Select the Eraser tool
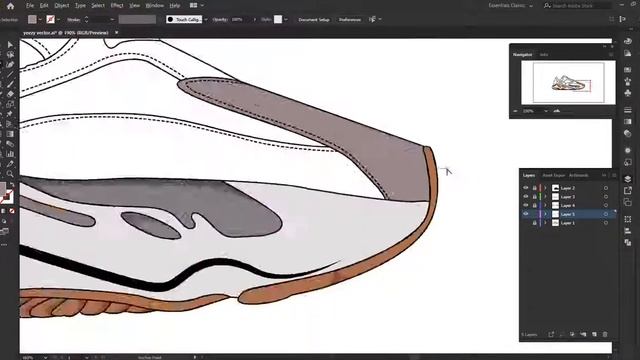640x360 pixels. click(x=10, y=94)
